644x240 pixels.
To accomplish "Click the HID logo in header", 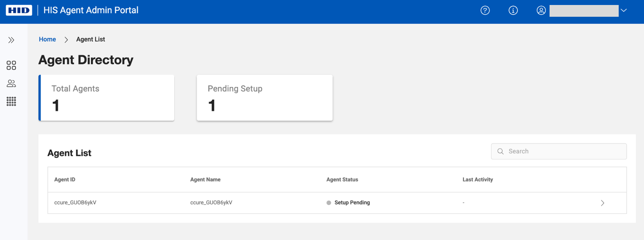I will coord(19,10).
